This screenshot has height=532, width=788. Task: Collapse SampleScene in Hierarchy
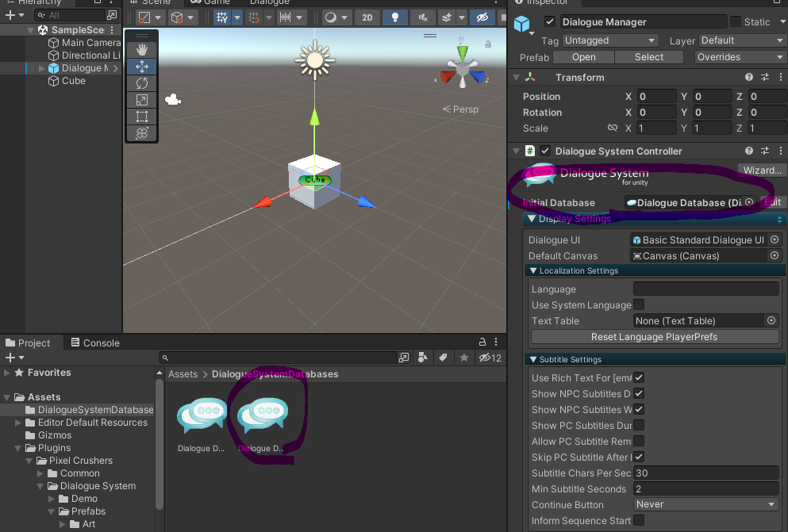31,30
